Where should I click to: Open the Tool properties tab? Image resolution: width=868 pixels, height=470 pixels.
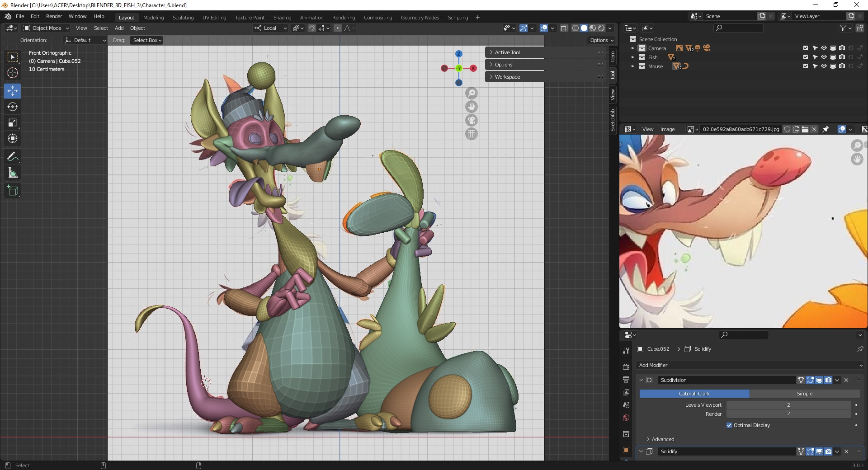pyautogui.click(x=626, y=351)
